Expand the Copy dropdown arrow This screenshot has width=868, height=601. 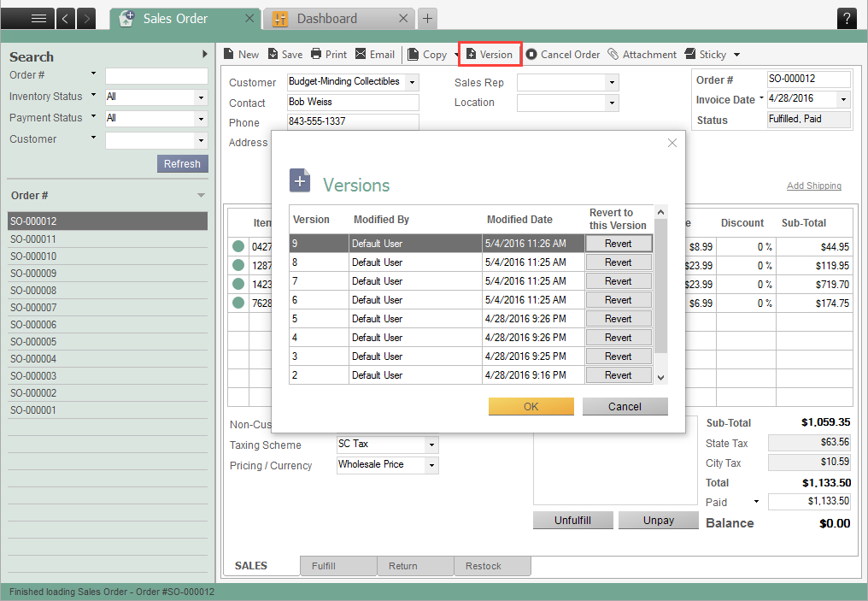click(x=456, y=55)
